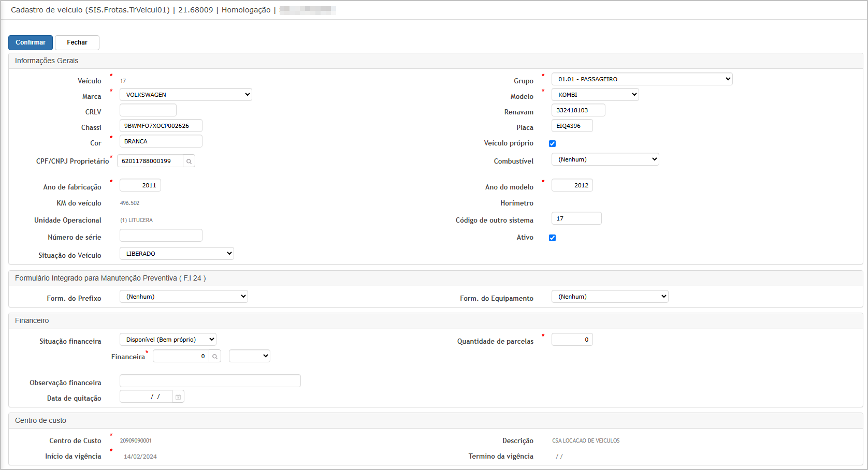Click the Número de série input field
The image size is (868, 470).
tap(161, 236)
